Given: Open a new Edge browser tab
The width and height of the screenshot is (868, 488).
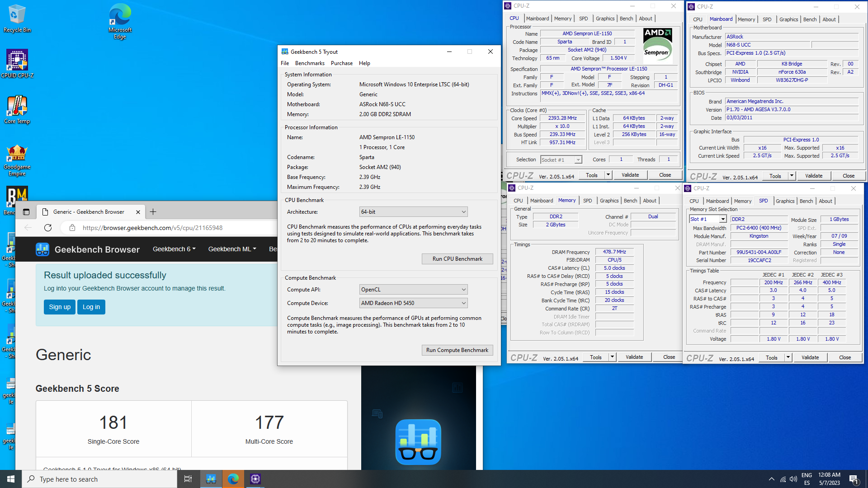Looking at the screenshot, I should coord(153,211).
